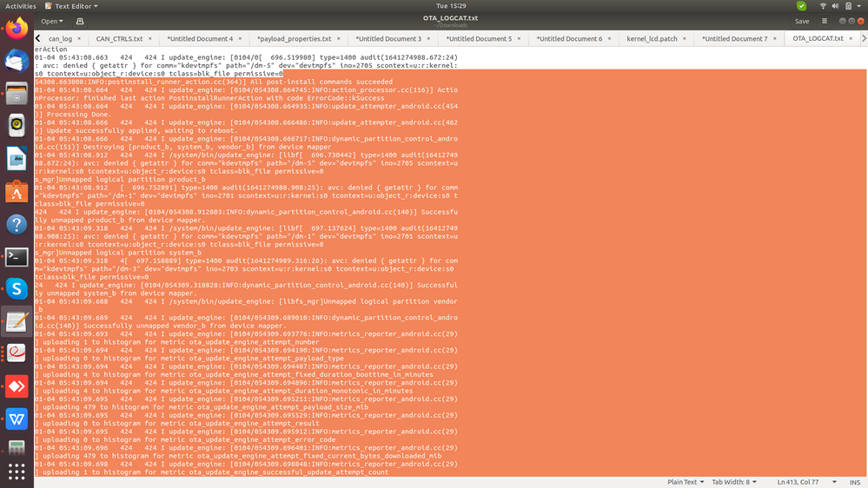Close the payload_properties.txt tab
The height and width of the screenshot is (488, 868).
(x=339, y=39)
